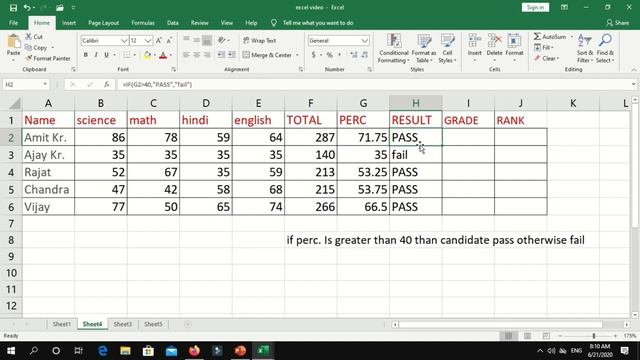Open the Cell Styles gallery
Viewport: 640px width, 360px height.
(x=447, y=49)
